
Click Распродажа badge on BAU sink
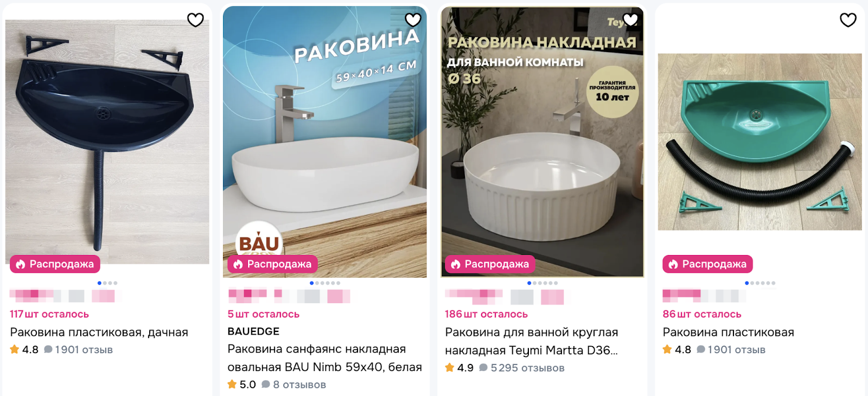pos(272,264)
